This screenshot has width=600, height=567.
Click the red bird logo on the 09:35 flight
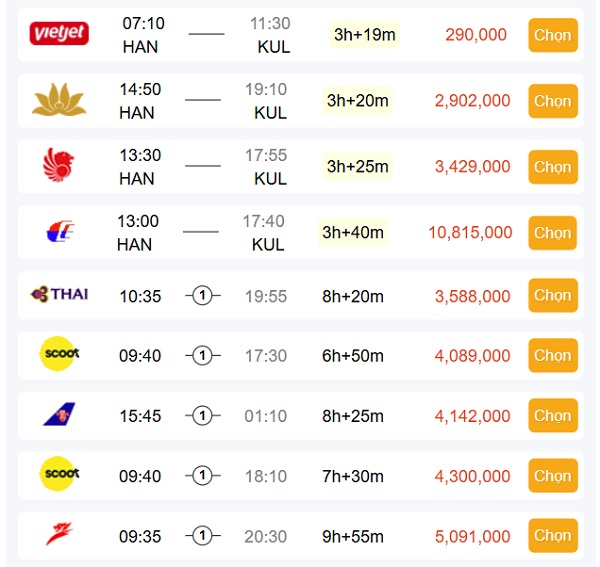(x=59, y=535)
